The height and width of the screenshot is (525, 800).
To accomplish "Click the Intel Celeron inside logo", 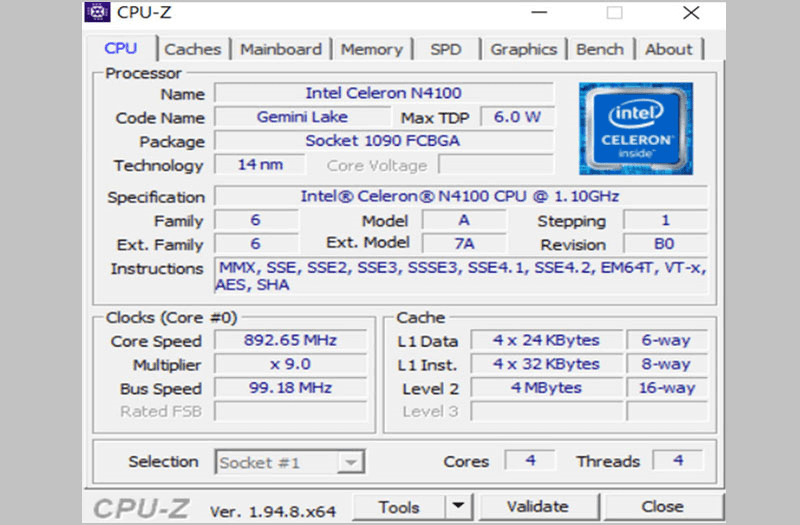I will [x=635, y=128].
